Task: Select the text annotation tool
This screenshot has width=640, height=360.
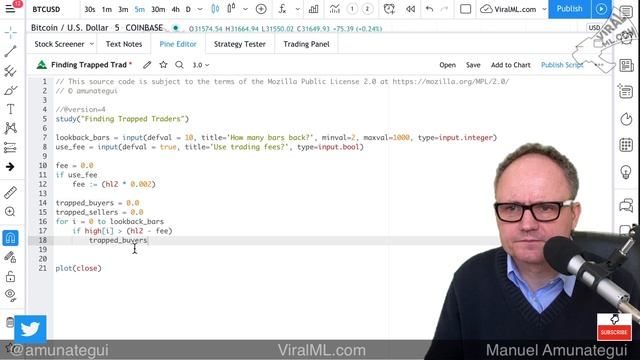Action: click(x=10, y=109)
